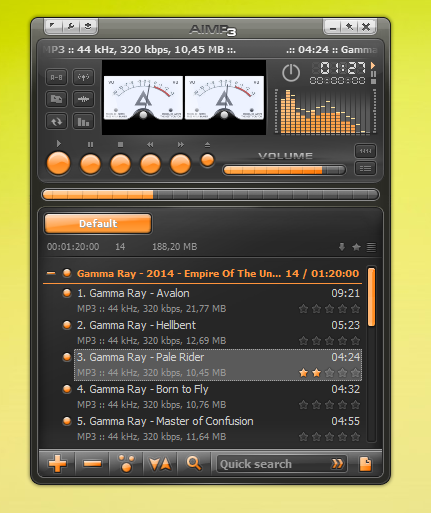Collapse the Gamma Ray album group

pyautogui.click(x=51, y=273)
